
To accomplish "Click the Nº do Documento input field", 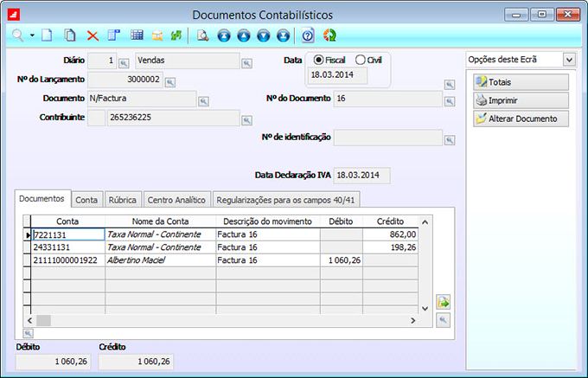I will point(387,99).
